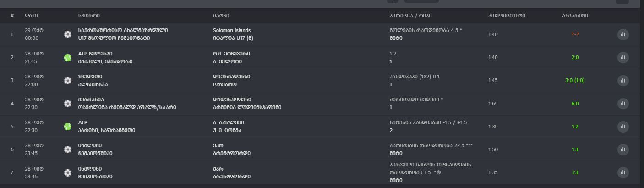Click the ანგარიში column header
The image size is (644, 188).
(x=575, y=16)
